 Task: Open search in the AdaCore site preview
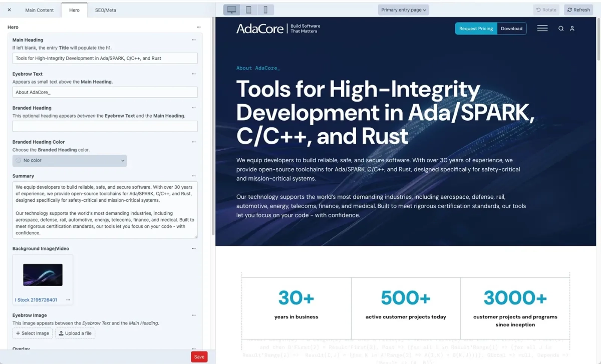coord(561,29)
